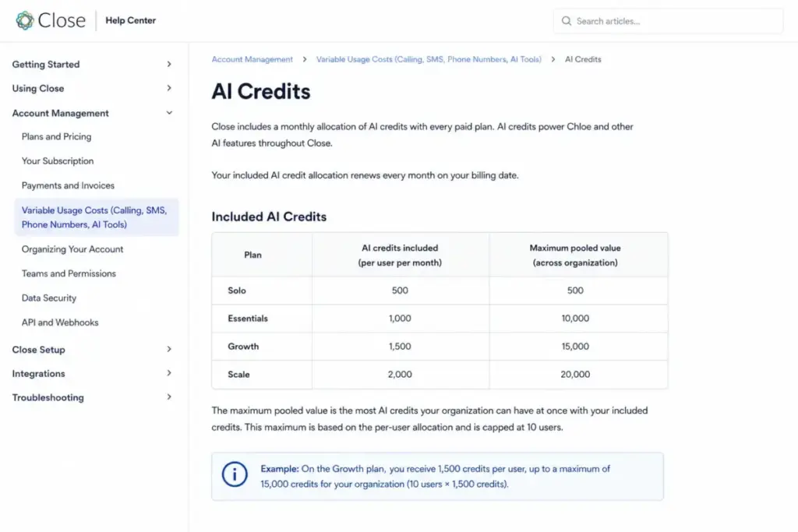Open Teams and Permissions page

pyautogui.click(x=69, y=273)
